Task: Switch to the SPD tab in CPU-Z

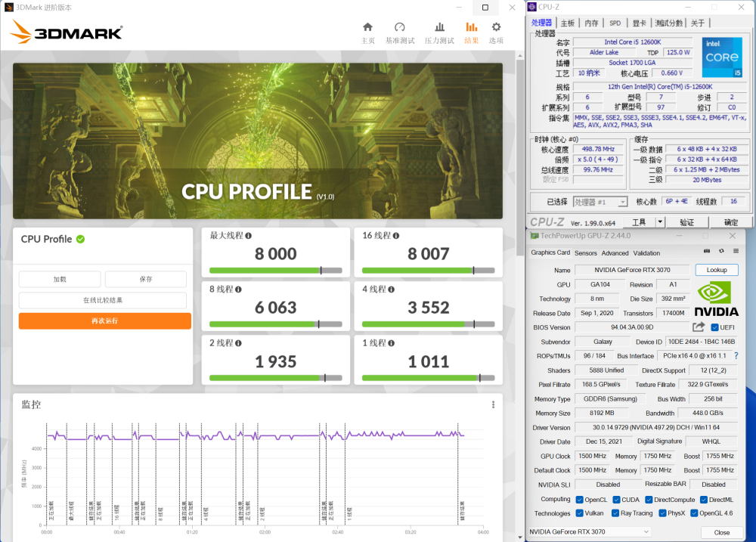Action: tap(615, 23)
